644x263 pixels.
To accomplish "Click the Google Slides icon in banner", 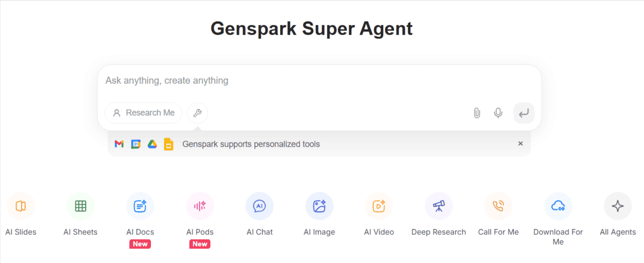I will (169, 144).
